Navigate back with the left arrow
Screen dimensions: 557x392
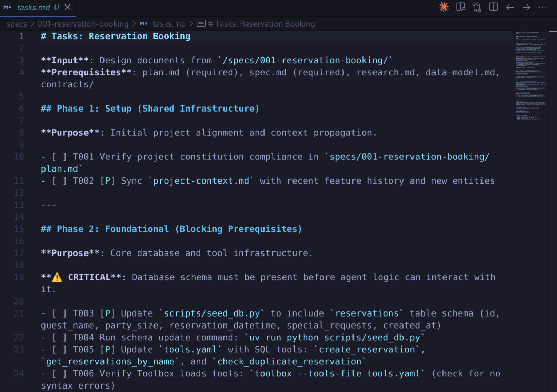pyautogui.click(x=510, y=7)
